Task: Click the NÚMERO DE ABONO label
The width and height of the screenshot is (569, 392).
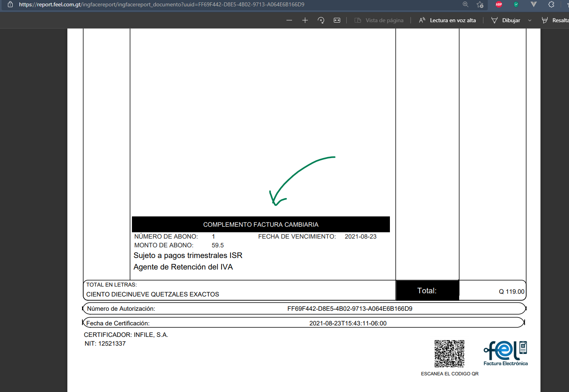Action: coord(166,236)
